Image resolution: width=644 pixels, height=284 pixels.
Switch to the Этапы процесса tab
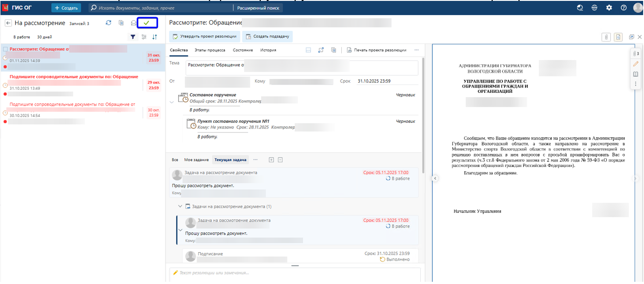pos(210,50)
